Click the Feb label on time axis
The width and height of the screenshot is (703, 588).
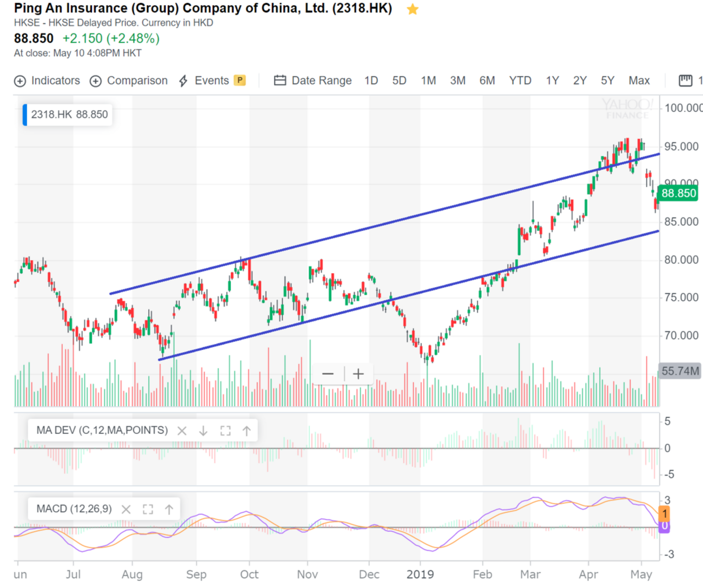point(482,574)
